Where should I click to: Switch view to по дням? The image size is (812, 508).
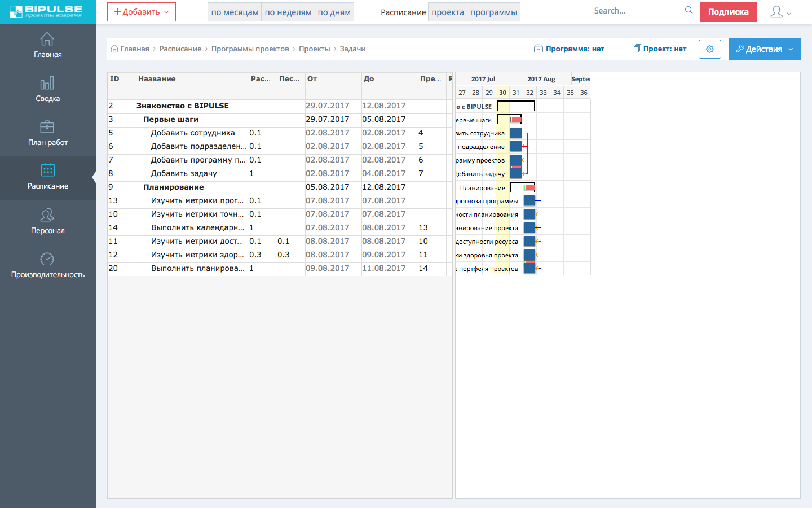tap(334, 12)
